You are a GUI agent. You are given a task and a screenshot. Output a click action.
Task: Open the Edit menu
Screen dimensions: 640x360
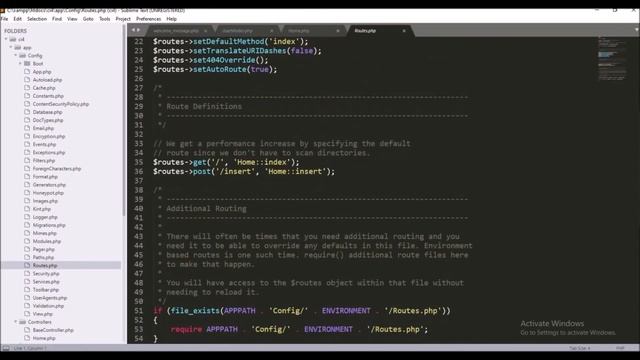pyautogui.click(x=18, y=19)
